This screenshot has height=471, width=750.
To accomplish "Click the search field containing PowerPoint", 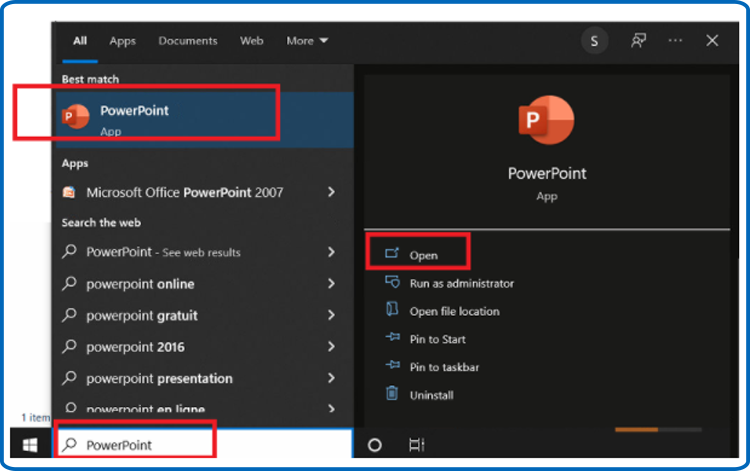I will pyautogui.click(x=204, y=445).
